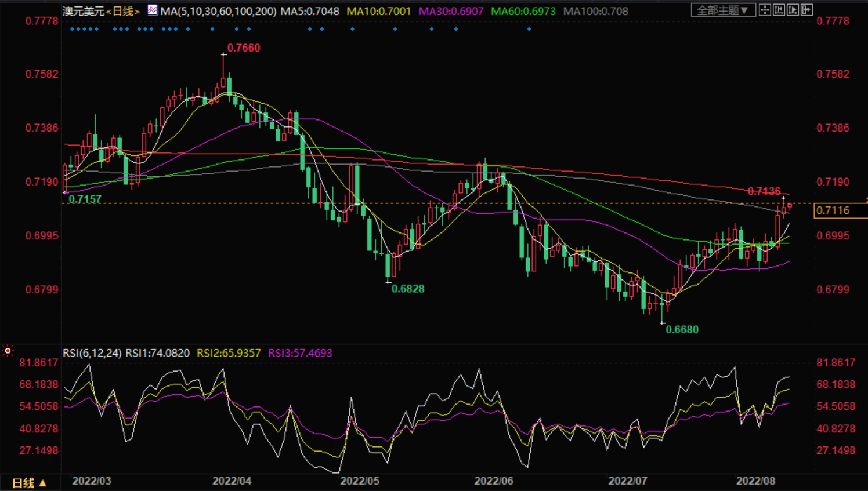Click the play-forward range icon
This screenshot has width=868, height=491.
pyautogui.click(x=793, y=10)
